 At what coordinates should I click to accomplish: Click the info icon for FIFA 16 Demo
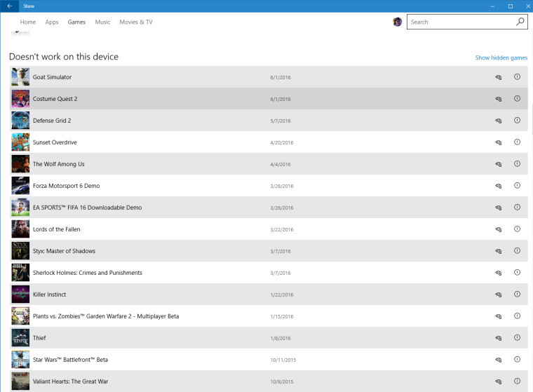(517, 208)
